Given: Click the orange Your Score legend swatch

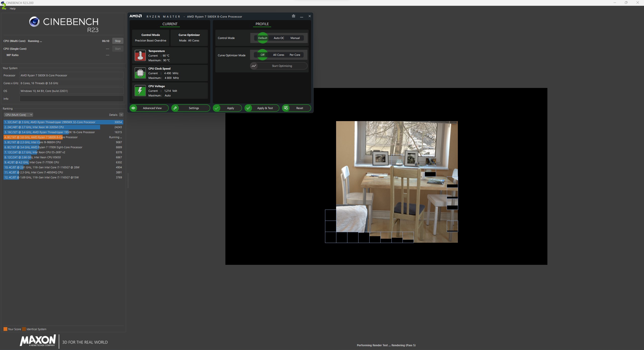Looking at the screenshot, I should pyautogui.click(x=5, y=329).
